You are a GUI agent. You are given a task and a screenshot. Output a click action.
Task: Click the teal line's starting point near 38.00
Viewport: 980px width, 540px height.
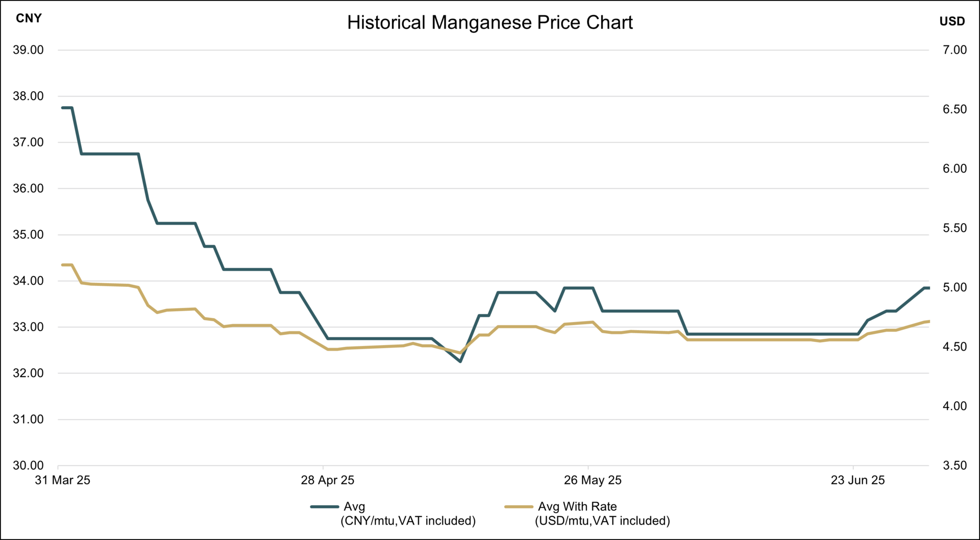(x=63, y=108)
